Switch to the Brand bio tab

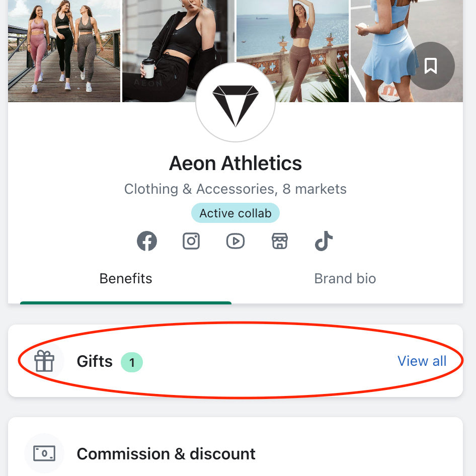345,279
